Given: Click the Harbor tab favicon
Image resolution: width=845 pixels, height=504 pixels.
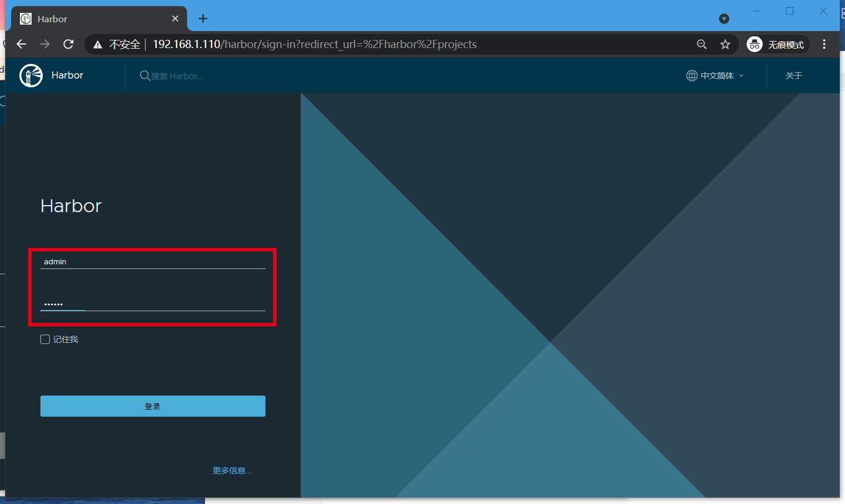Looking at the screenshot, I should (26, 19).
